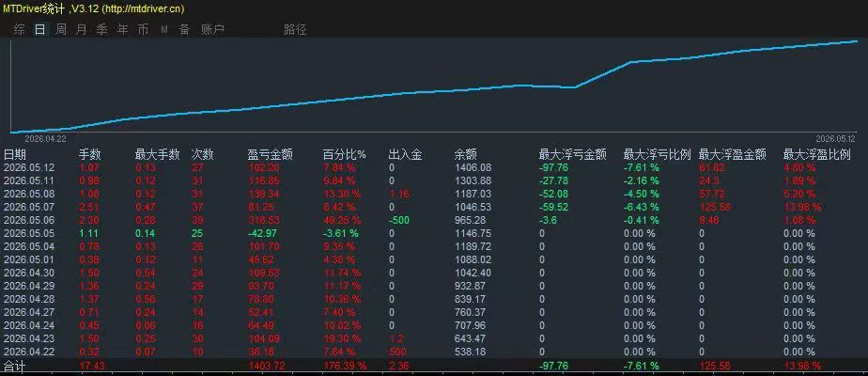Click the 1403.72 total profit cell

pos(266,366)
